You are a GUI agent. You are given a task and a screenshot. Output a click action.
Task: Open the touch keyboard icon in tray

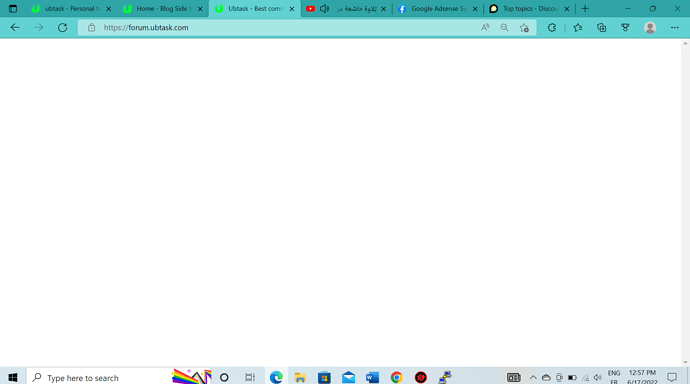click(x=514, y=377)
